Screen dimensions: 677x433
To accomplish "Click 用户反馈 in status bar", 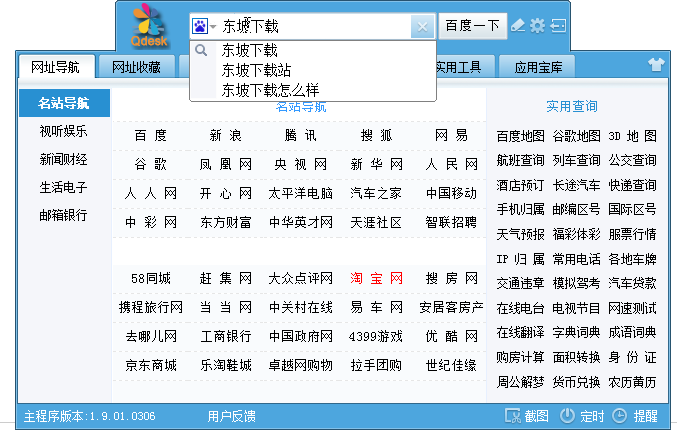I will pos(231,416).
